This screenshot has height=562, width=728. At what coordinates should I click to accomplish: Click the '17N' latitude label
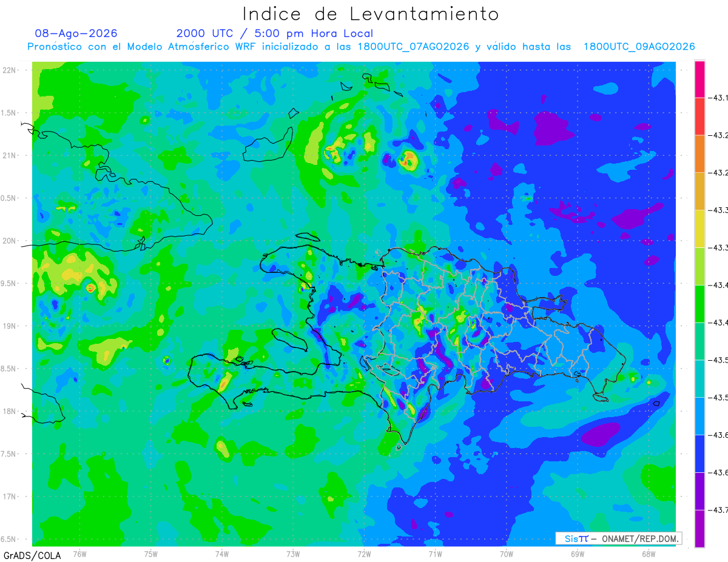click(10, 497)
